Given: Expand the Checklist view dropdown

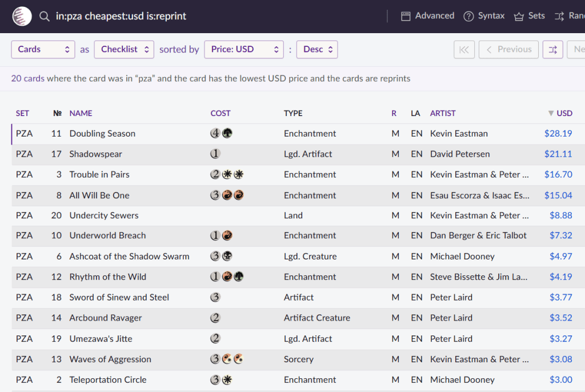Looking at the screenshot, I should click(x=124, y=50).
